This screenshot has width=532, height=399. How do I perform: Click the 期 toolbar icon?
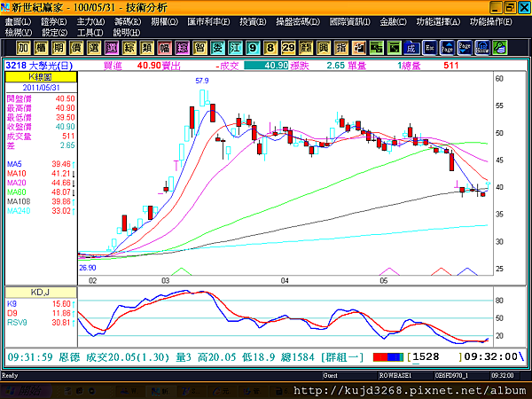tap(59, 48)
